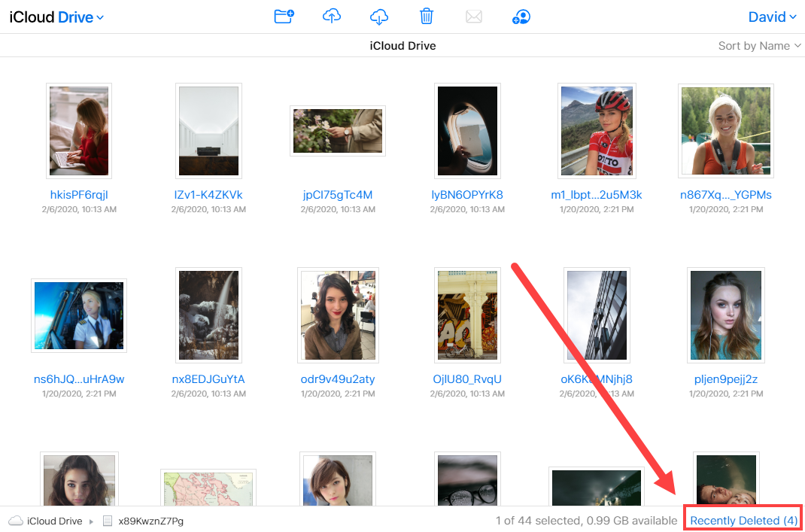
Task: Select the map image thumbnail in bottom row
Action: coord(208,488)
